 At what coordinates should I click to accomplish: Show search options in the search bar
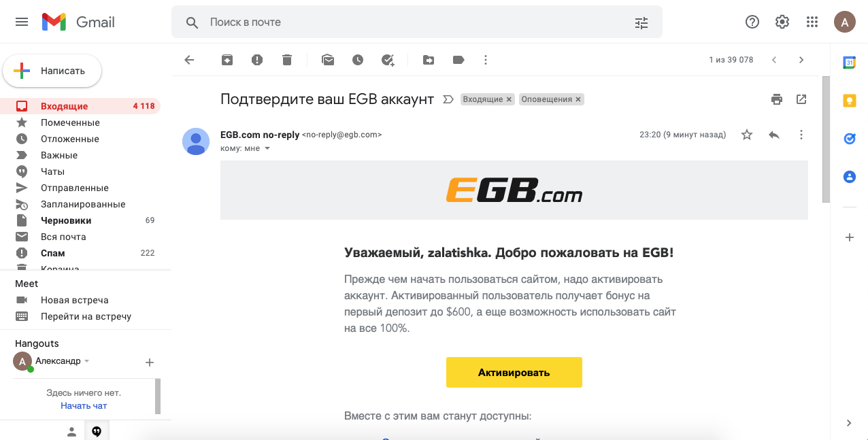coord(641,22)
